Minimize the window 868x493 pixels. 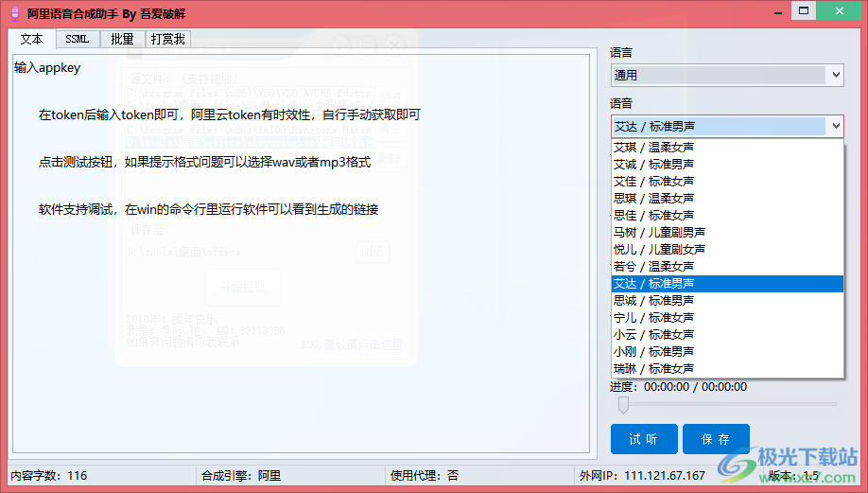pos(778,11)
